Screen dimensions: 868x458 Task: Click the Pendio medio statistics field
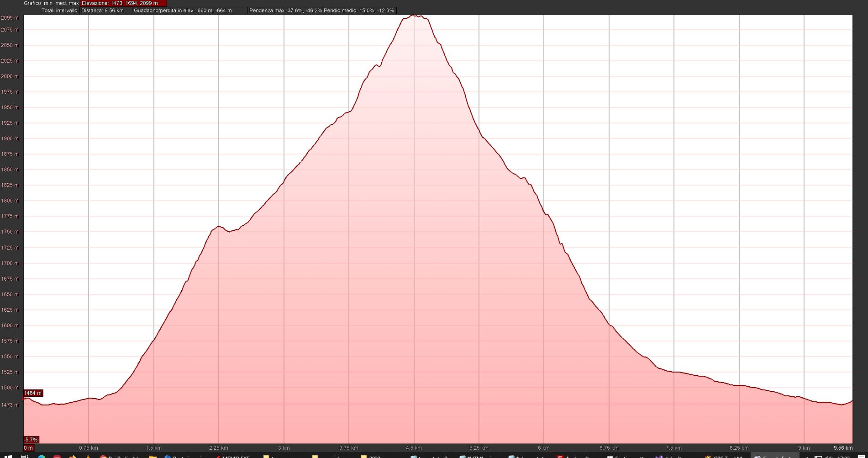coord(359,11)
